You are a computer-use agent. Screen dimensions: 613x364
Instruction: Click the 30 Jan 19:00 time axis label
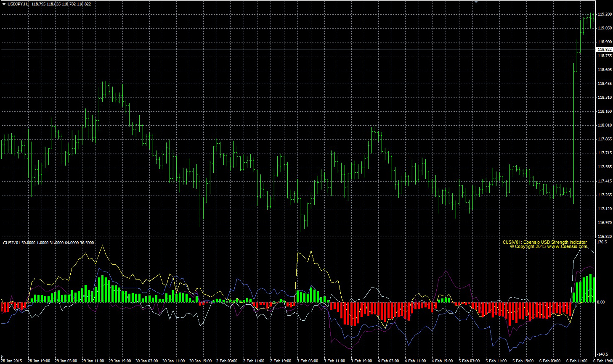click(x=200, y=361)
